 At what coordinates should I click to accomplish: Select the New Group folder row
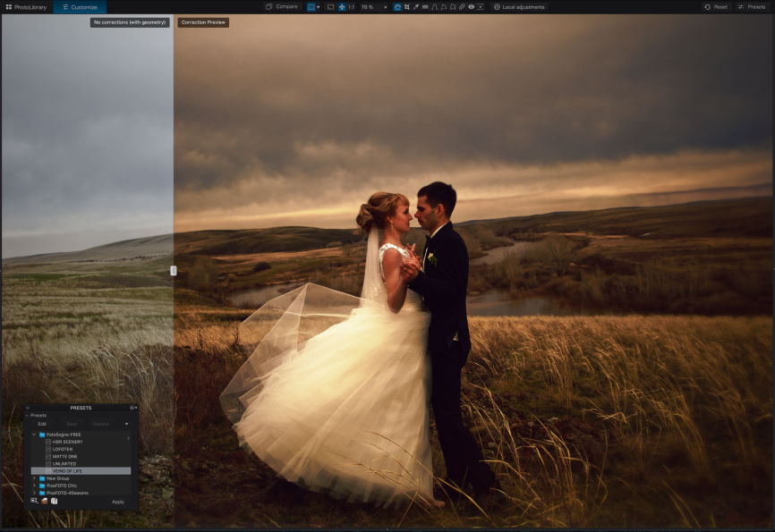coord(81,478)
